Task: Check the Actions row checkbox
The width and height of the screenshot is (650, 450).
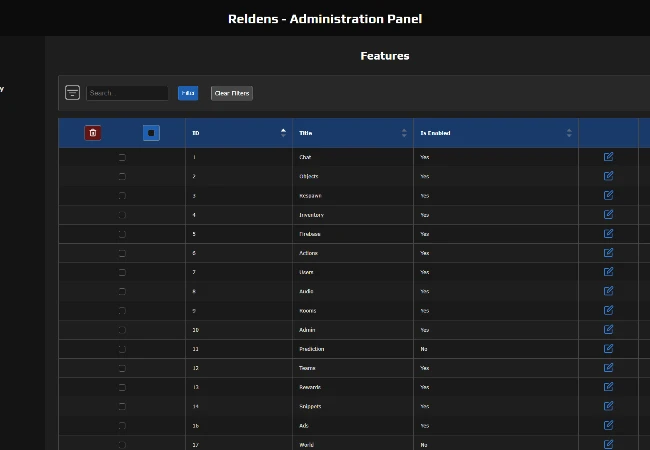Action: [x=122, y=253]
